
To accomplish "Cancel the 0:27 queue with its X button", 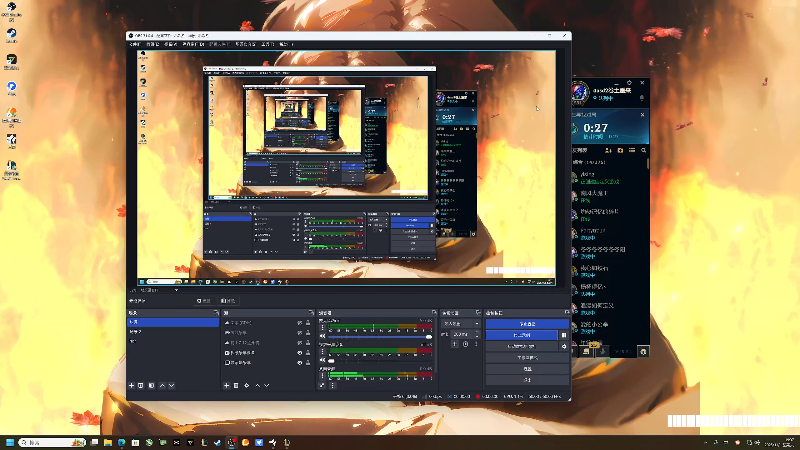I will pyautogui.click(x=642, y=115).
